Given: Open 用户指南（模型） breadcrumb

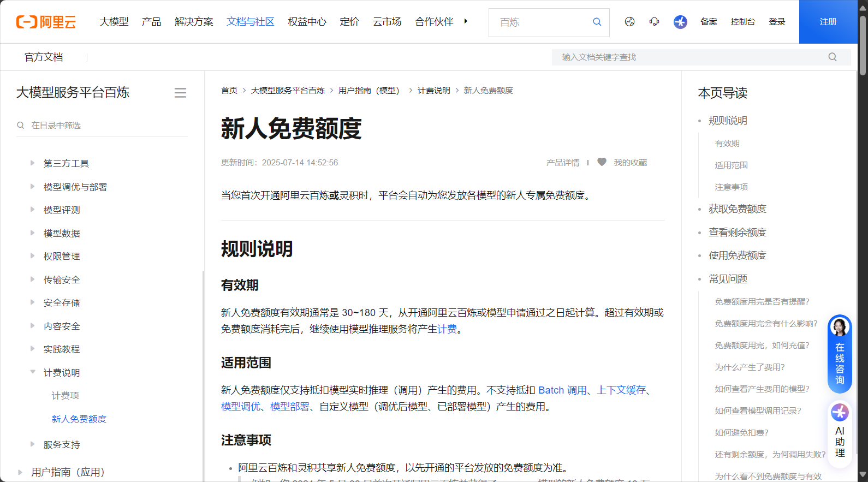Looking at the screenshot, I should [371, 91].
